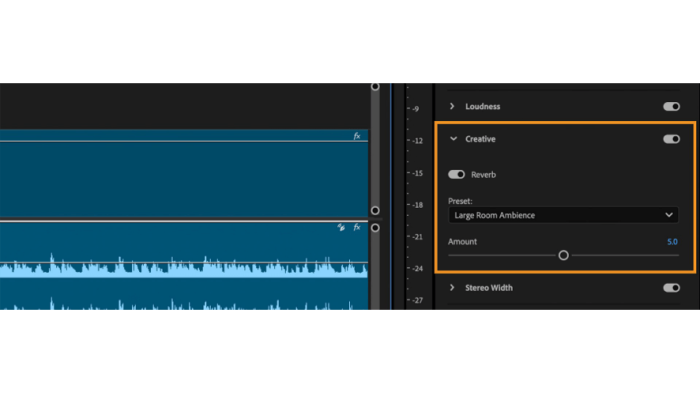This screenshot has width=700, height=393.
Task: Toggle the Stereo Width switch
Action: [671, 288]
